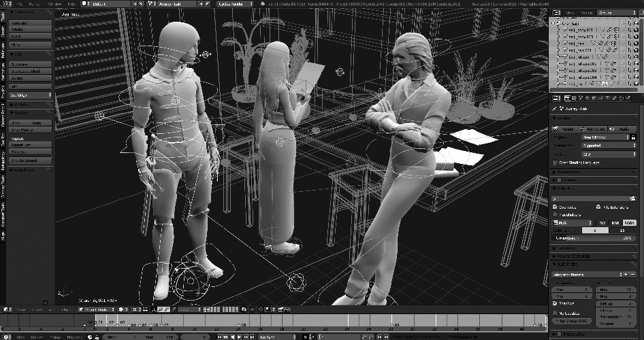Open the Render menu in top bar
This screenshot has height=340, width=644.
(x=34, y=3)
